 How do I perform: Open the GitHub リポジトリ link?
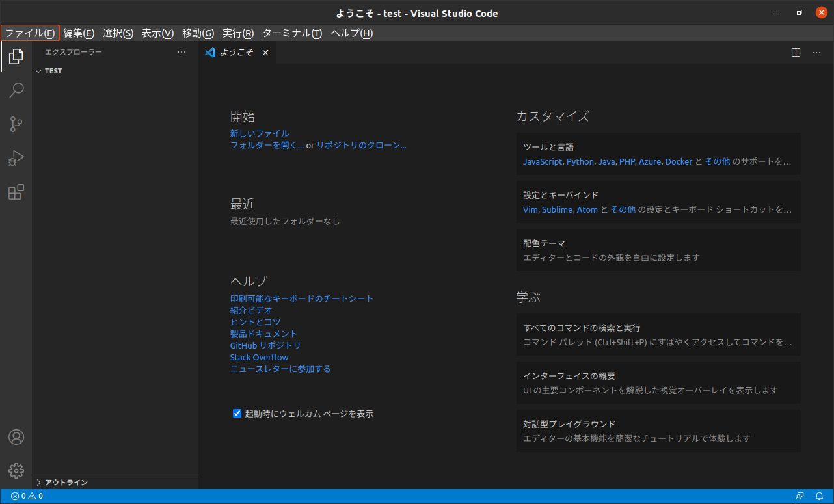pyautogui.click(x=265, y=345)
